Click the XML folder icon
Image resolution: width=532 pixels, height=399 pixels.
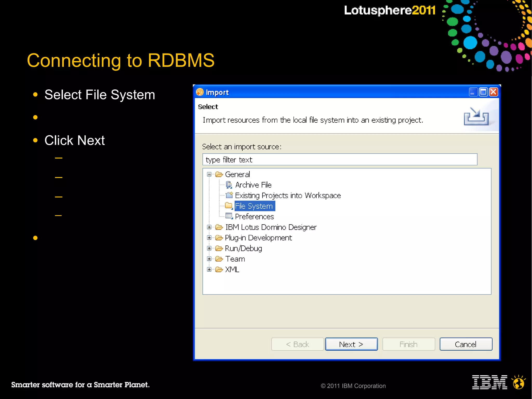[x=219, y=269]
